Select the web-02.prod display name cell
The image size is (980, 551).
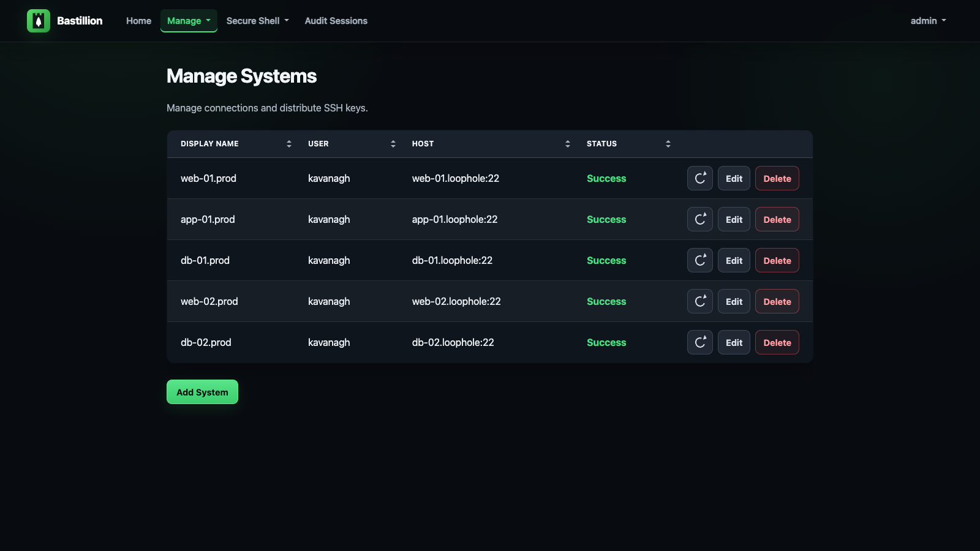tap(209, 301)
